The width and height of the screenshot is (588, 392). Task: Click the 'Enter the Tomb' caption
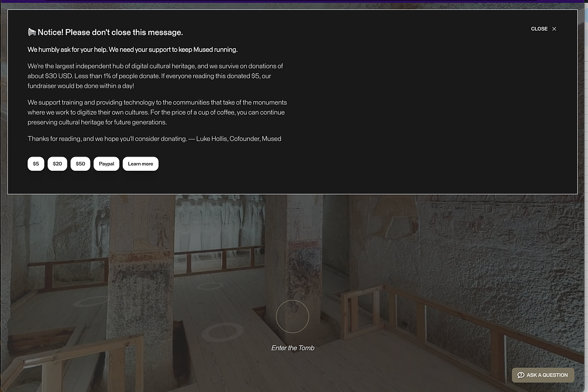click(293, 348)
